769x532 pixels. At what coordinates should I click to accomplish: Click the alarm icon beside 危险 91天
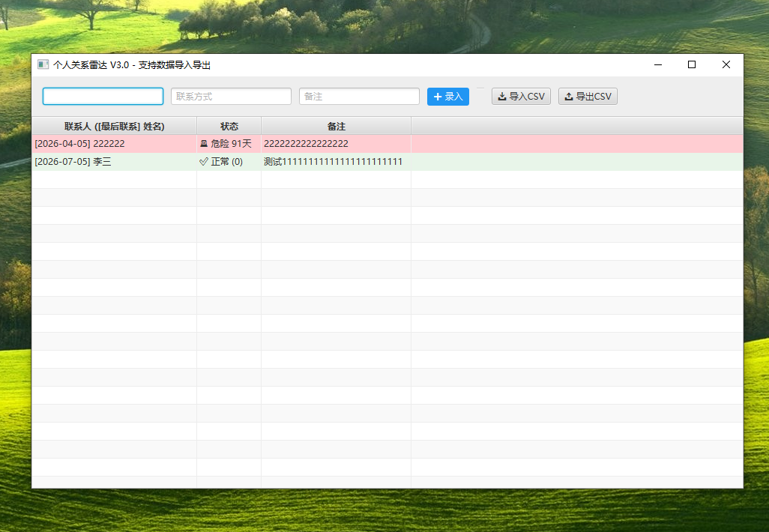click(204, 144)
